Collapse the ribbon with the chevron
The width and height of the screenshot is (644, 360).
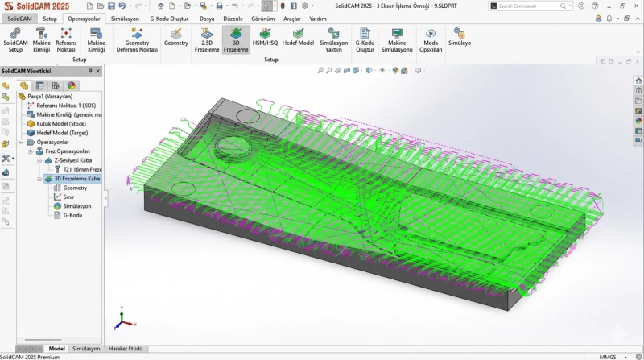point(638,52)
